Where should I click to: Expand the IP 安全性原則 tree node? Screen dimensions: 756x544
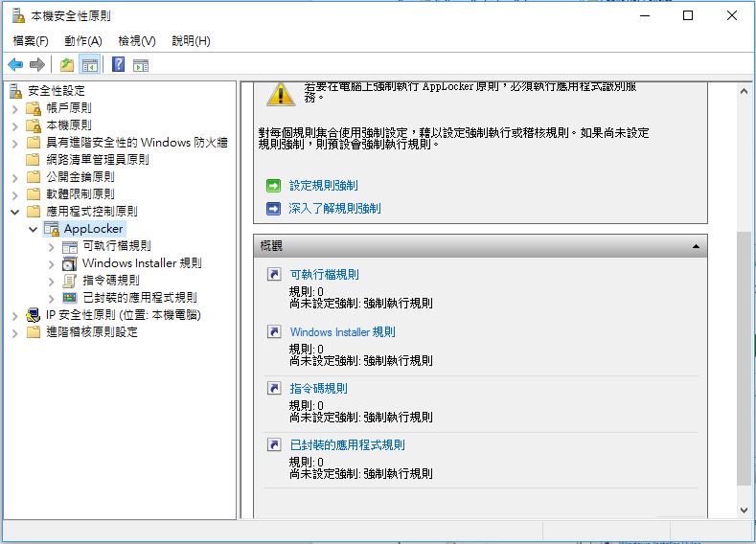15,316
